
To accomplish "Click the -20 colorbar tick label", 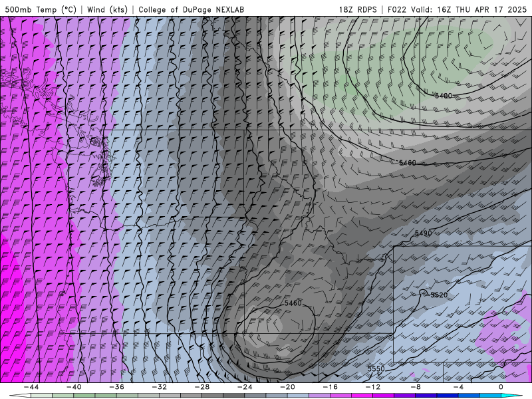I will [287, 387].
